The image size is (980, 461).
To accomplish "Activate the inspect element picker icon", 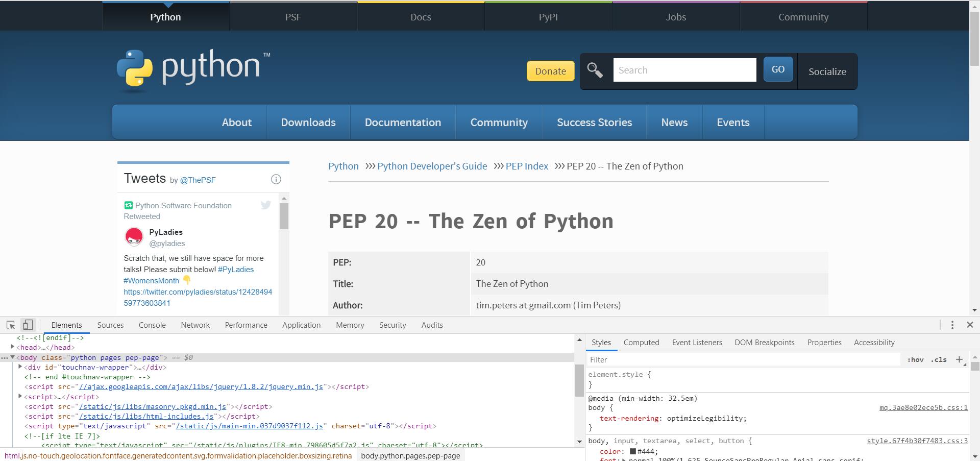I will pos(11,325).
